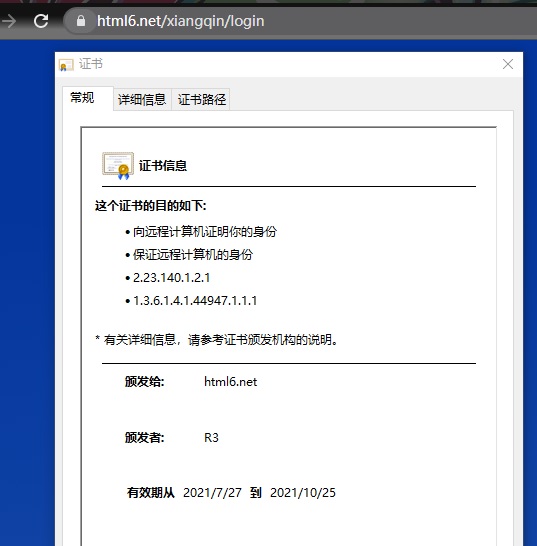Viewport: 537px width, 546px height.
Task: Click the OID 1.3.6.1.4.1.44947.1.1.1 entry
Action: [195, 301]
